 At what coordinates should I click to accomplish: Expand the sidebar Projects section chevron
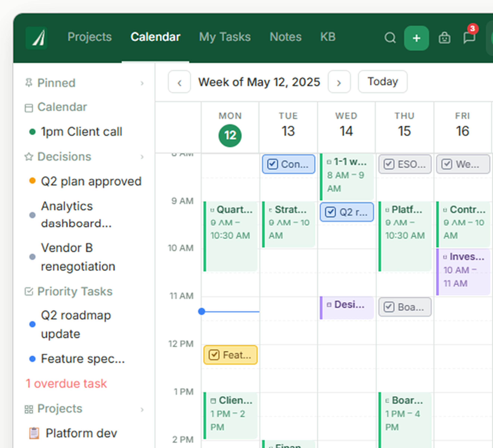coord(142,410)
